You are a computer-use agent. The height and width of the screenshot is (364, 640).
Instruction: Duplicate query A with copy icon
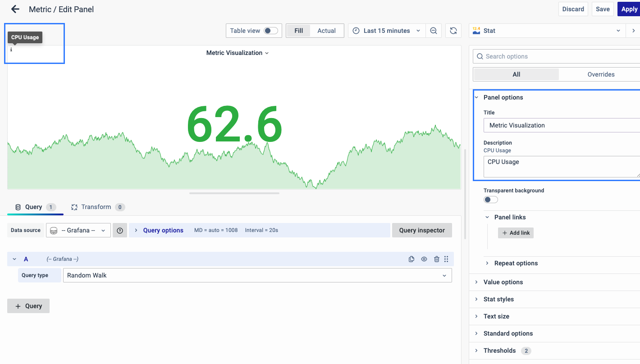[x=411, y=259]
